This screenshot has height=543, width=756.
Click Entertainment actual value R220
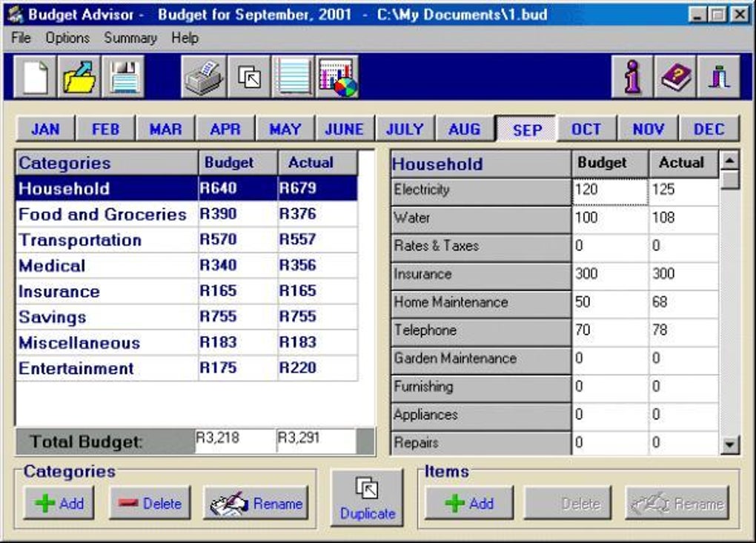(318, 369)
